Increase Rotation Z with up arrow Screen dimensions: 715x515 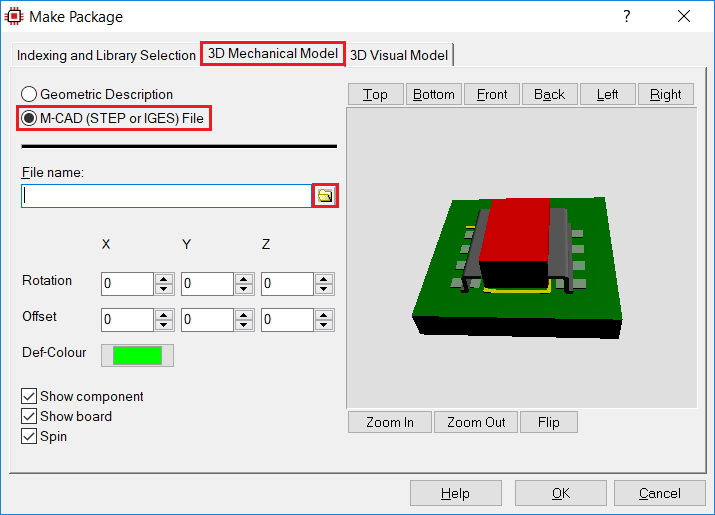pyautogui.click(x=324, y=278)
